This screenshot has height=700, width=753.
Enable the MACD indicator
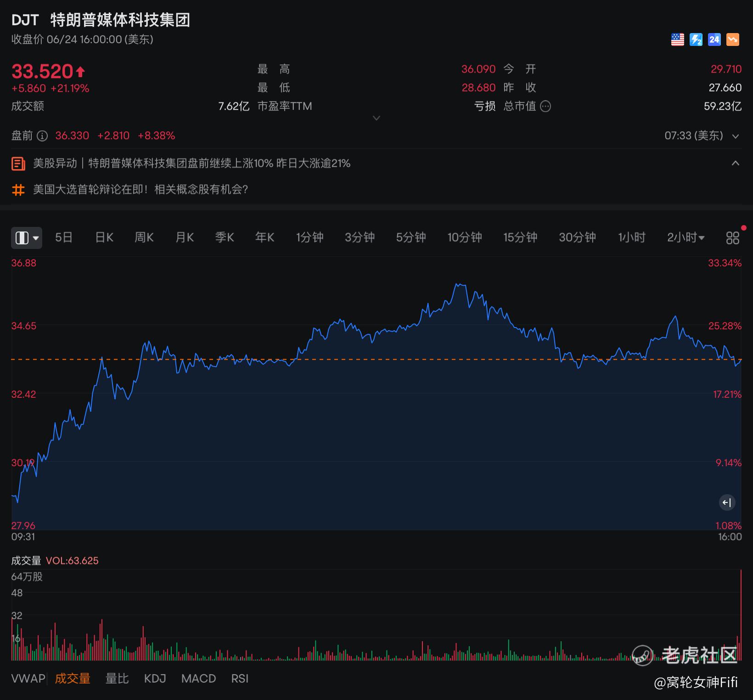198,678
